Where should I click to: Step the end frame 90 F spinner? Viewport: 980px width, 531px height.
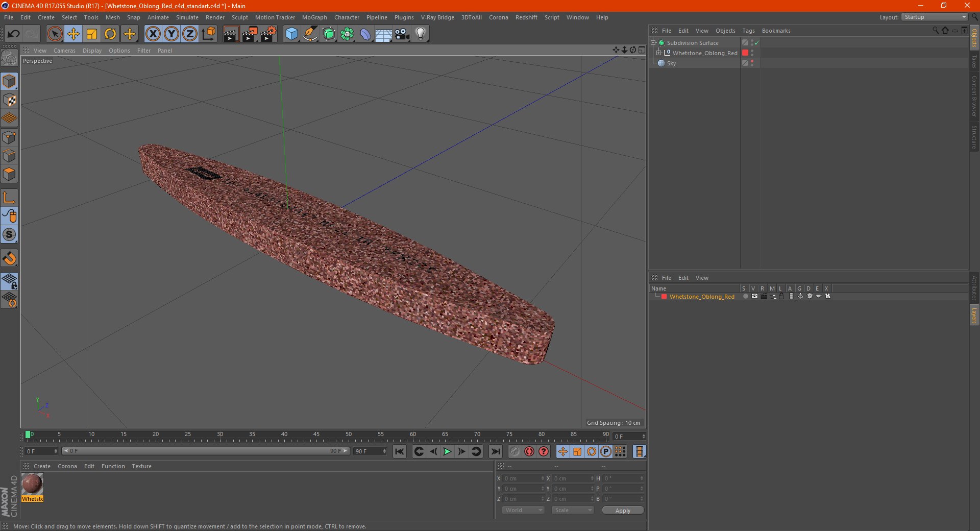pos(384,451)
